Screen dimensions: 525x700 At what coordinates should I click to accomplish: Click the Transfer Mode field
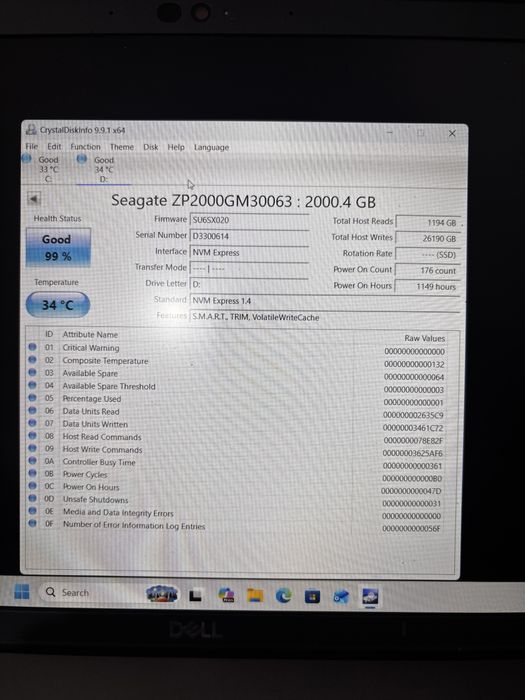[249, 268]
